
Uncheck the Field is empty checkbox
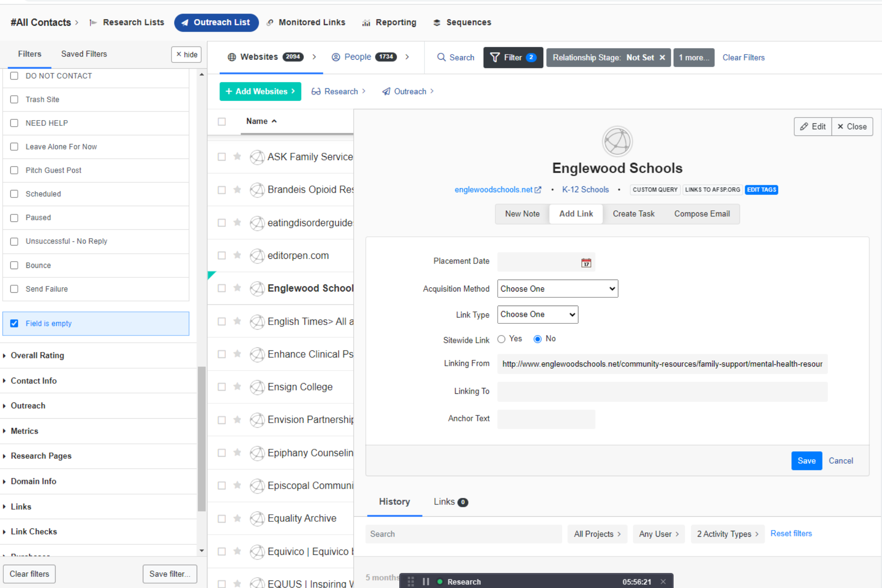click(x=14, y=323)
